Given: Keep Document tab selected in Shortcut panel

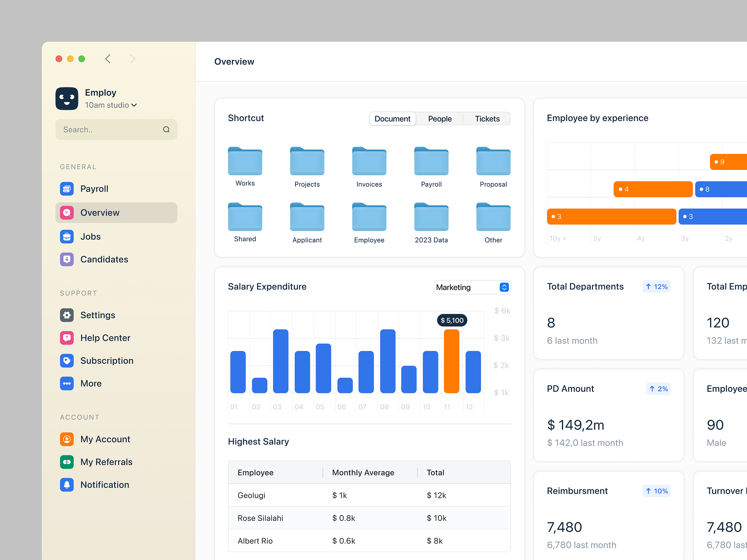Looking at the screenshot, I should pos(392,118).
